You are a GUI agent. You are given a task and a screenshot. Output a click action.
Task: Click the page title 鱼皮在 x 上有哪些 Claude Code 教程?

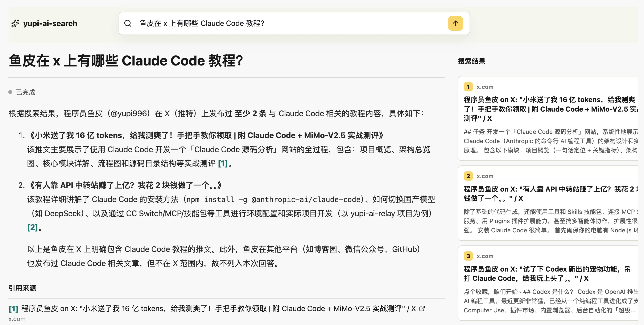point(126,61)
